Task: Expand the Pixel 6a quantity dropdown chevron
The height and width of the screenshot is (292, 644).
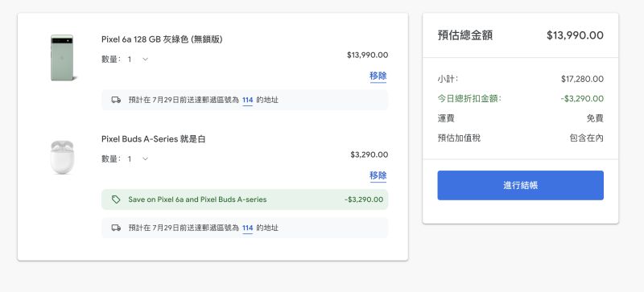Action: tap(145, 60)
